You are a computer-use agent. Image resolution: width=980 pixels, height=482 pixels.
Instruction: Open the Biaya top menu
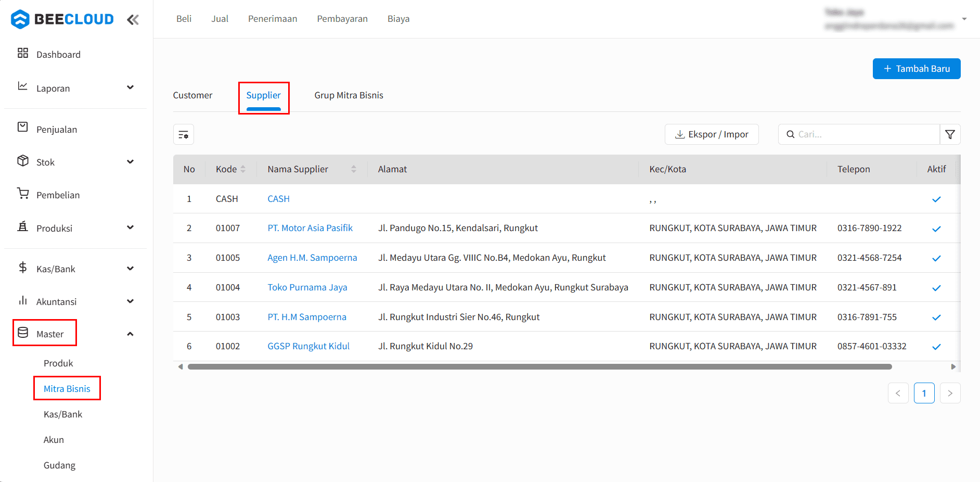click(x=398, y=19)
